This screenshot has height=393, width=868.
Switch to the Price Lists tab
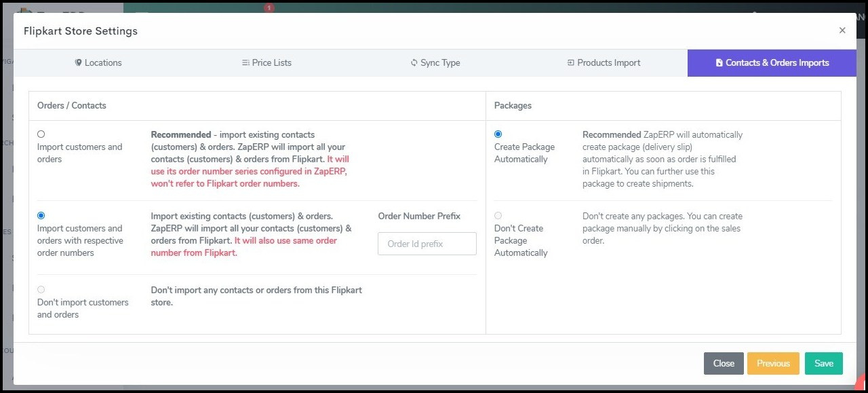tap(267, 62)
